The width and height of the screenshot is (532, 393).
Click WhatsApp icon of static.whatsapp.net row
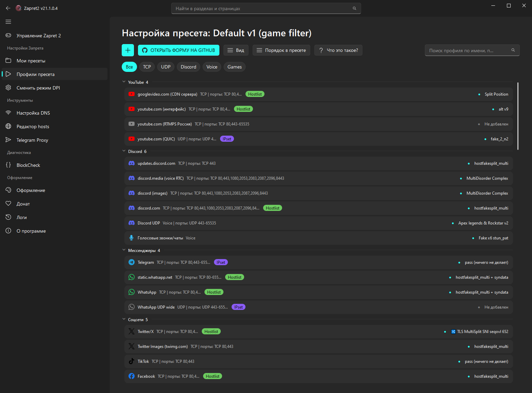132,277
